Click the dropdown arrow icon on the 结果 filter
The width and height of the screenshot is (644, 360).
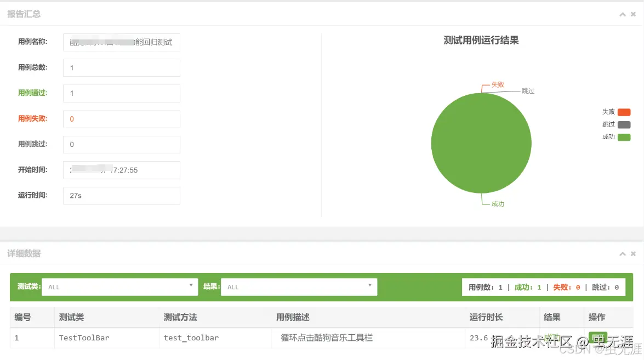pyautogui.click(x=371, y=287)
